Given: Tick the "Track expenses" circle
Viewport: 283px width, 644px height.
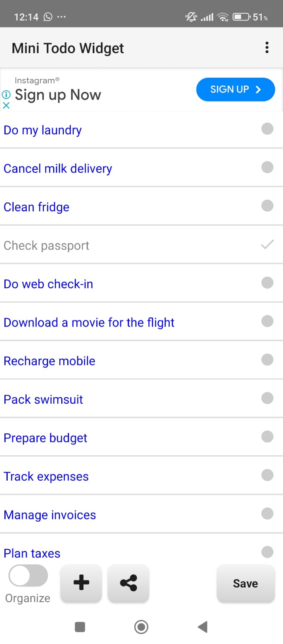Looking at the screenshot, I should 267,475.
